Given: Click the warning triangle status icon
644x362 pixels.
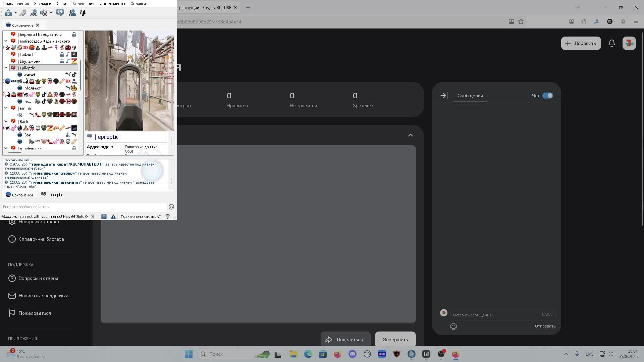Looking at the screenshot, I should (113, 217).
